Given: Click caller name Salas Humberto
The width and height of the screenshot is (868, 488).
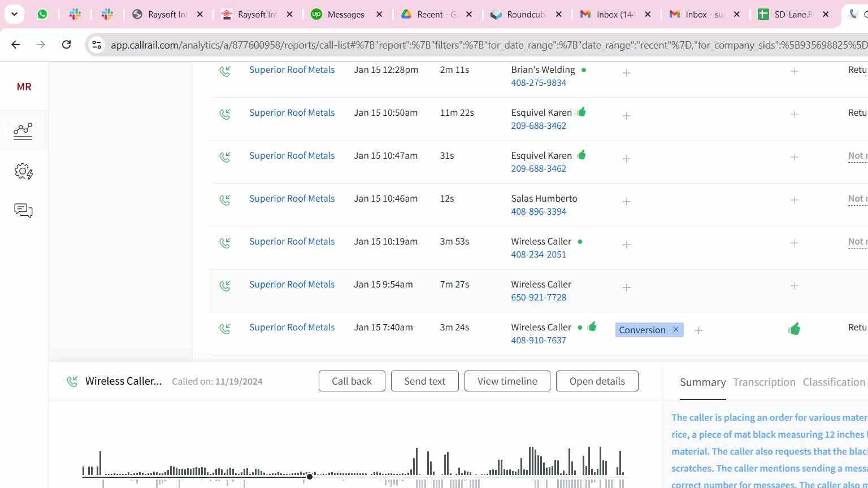Looking at the screenshot, I should click(544, 199).
